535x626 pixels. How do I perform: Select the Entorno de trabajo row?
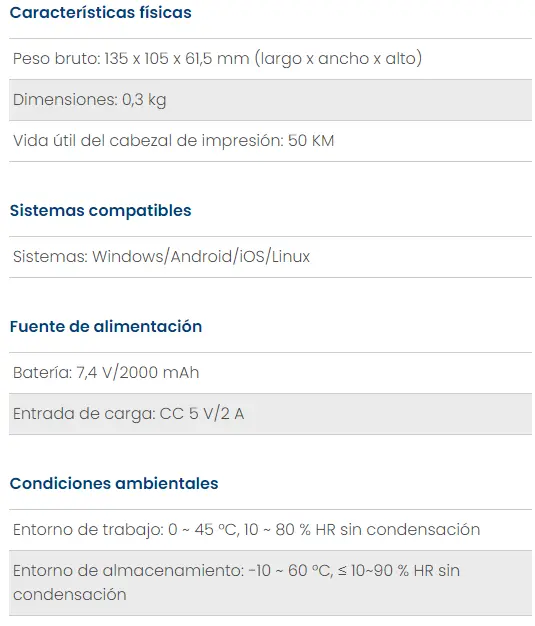(270, 530)
